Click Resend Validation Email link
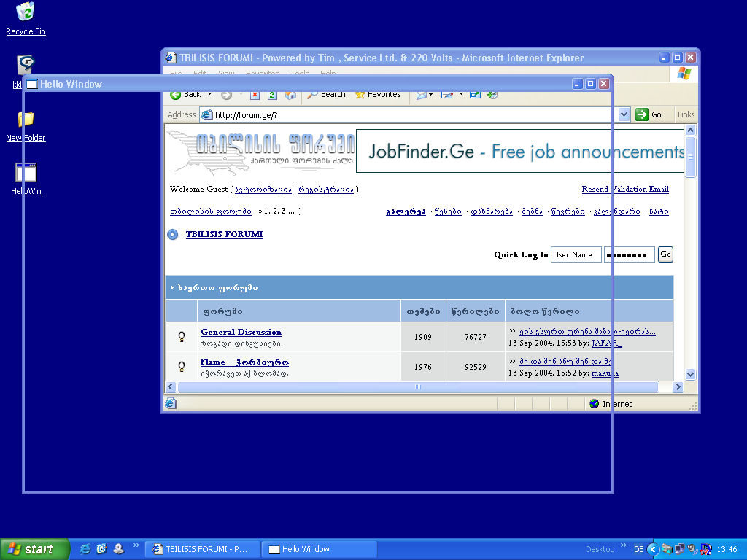 pyautogui.click(x=625, y=189)
